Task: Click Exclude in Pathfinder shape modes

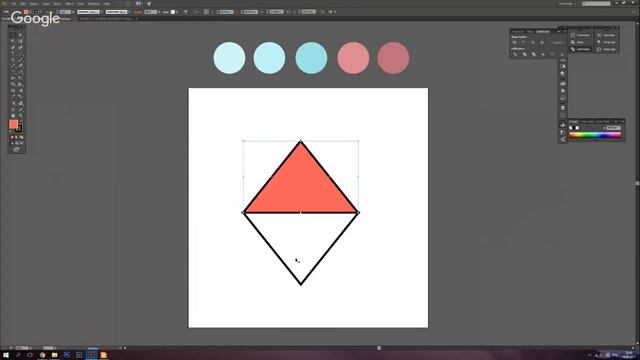Action: coord(542,42)
